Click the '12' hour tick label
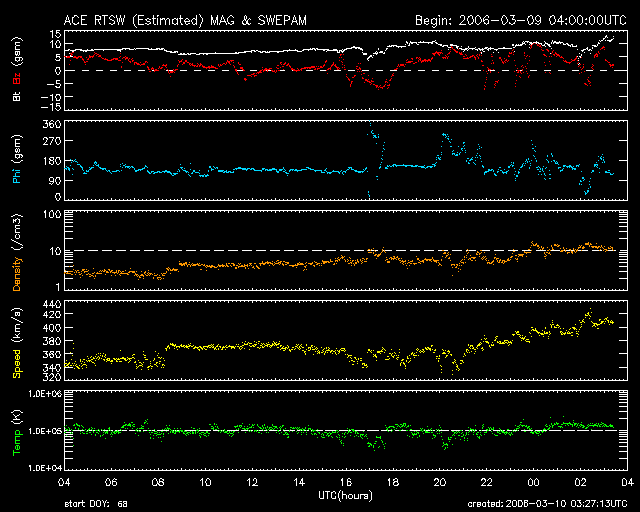Image resolution: width=640 pixels, height=512 pixels. click(x=252, y=482)
